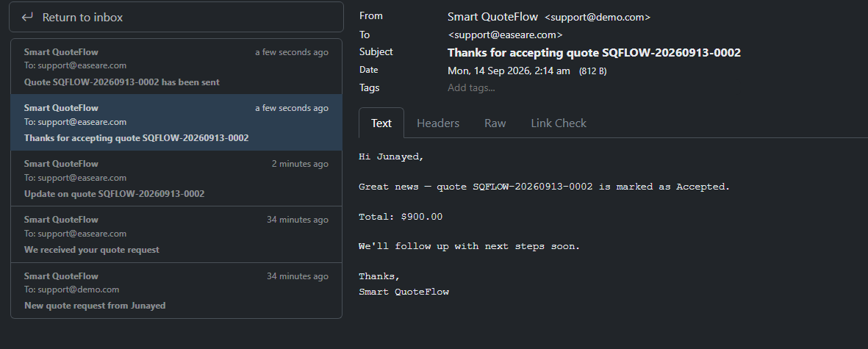Image resolution: width=868 pixels, height=349 pixels.
Task: Click recipient address support@easeare.com in header
Action: tap(505, 35)
